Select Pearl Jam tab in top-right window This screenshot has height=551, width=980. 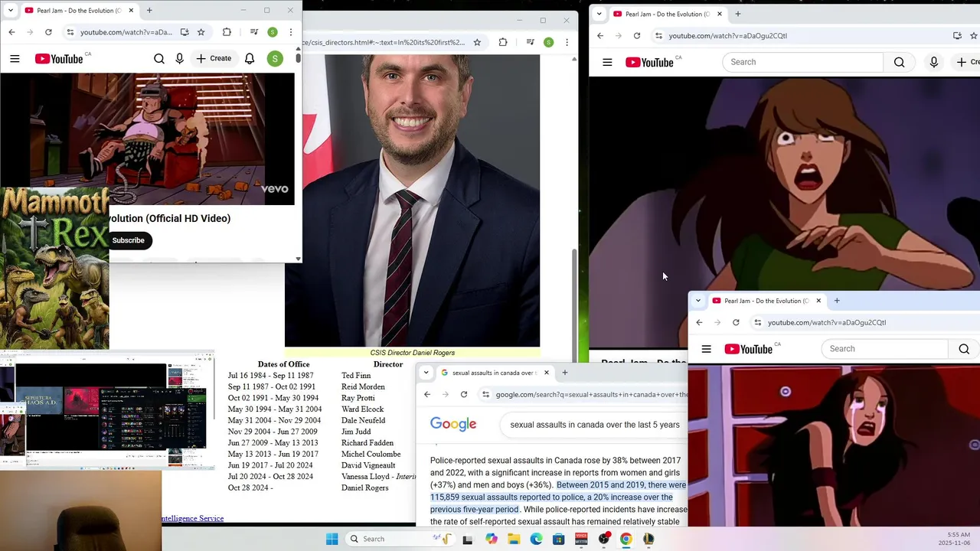coord(667,14)
